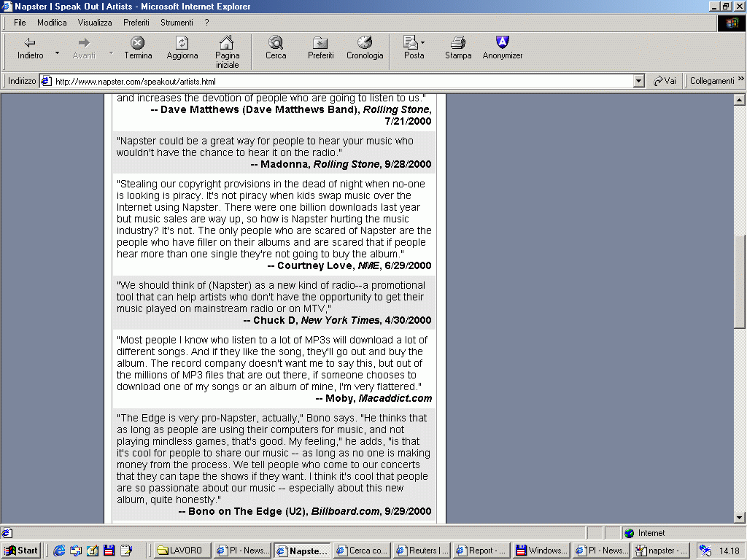
Task: Click the scrollbar down arrow
Action: [739, 517]
